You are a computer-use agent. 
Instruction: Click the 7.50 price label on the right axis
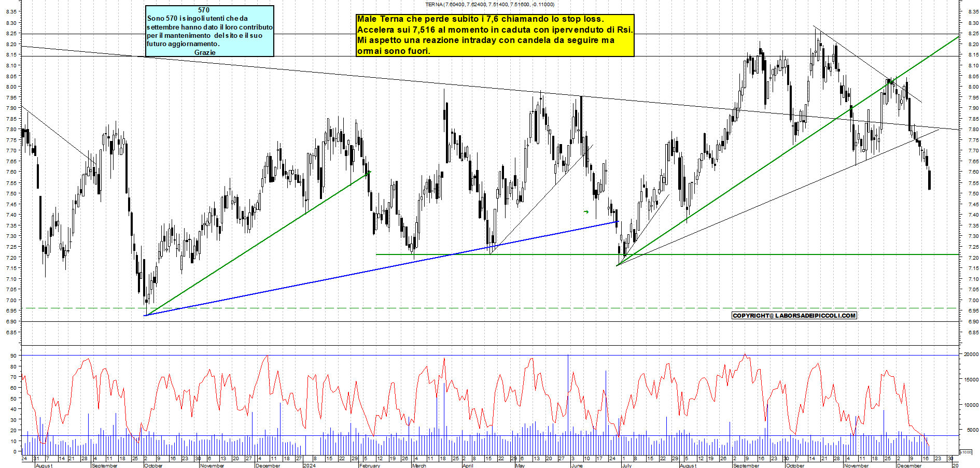[973, 193]
